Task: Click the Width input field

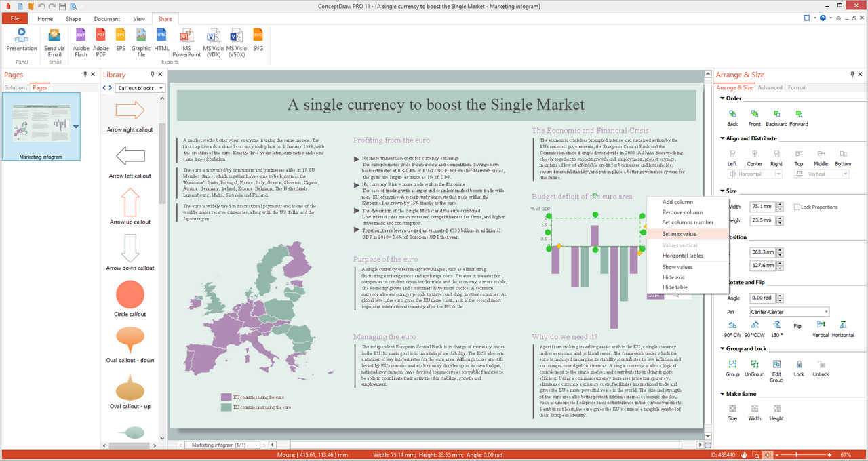Action: (x=762, y=206)
